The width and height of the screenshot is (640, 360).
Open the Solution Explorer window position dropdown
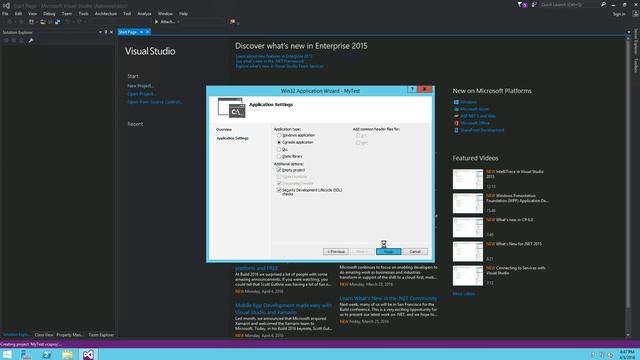pyautogui.click(x=100, y=32)
